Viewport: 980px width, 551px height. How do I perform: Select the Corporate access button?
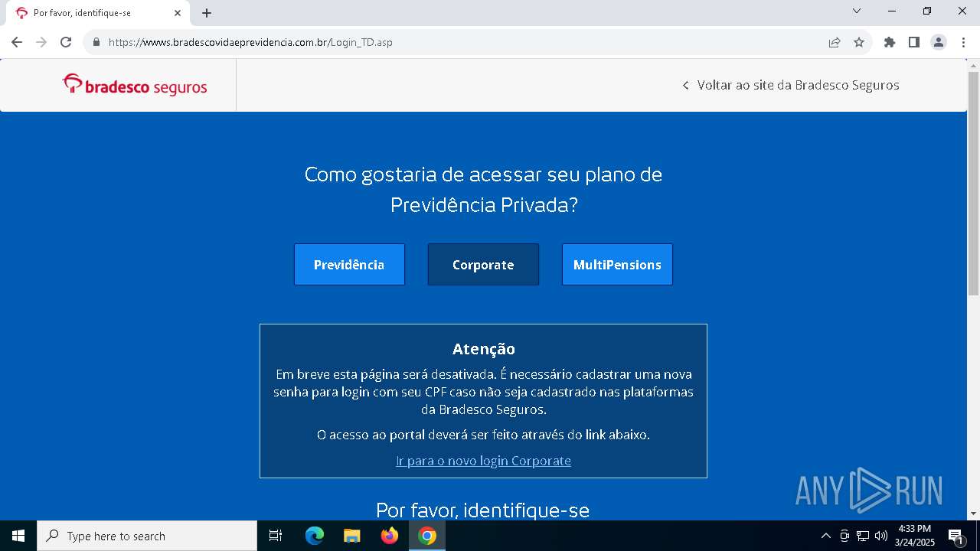[483, 265]
